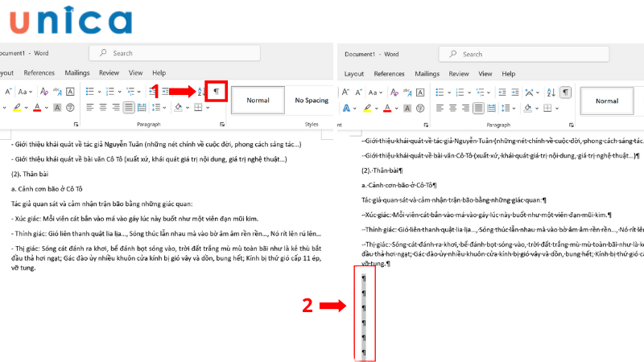Open Layout tab in right window
The image size is (644, 362).
(x=353, y=74)
